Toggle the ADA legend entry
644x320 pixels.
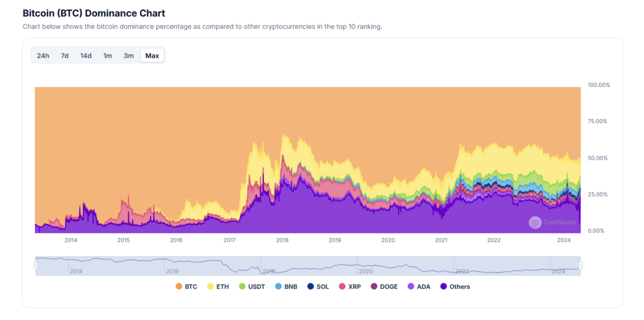pos(419,287)
